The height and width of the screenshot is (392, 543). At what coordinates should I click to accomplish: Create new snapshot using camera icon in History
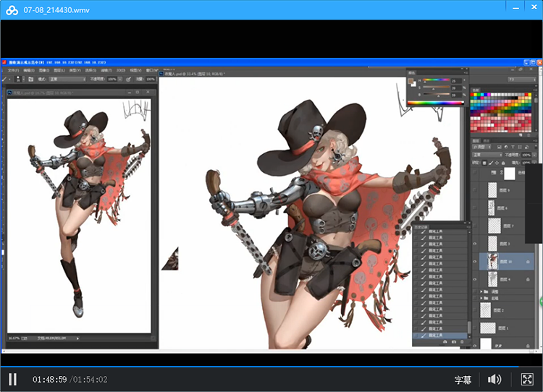[x=452, y=341]
